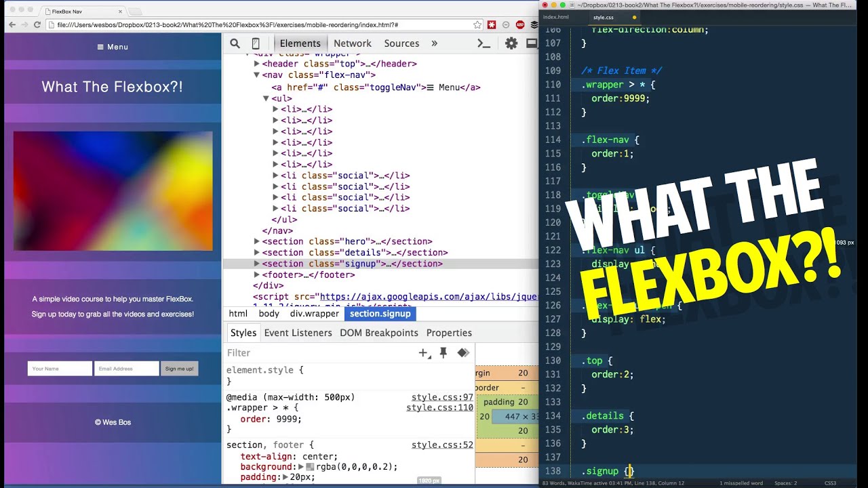Select html in the DOM breadcrumb

pyautogui.click(x=238, y=314)
